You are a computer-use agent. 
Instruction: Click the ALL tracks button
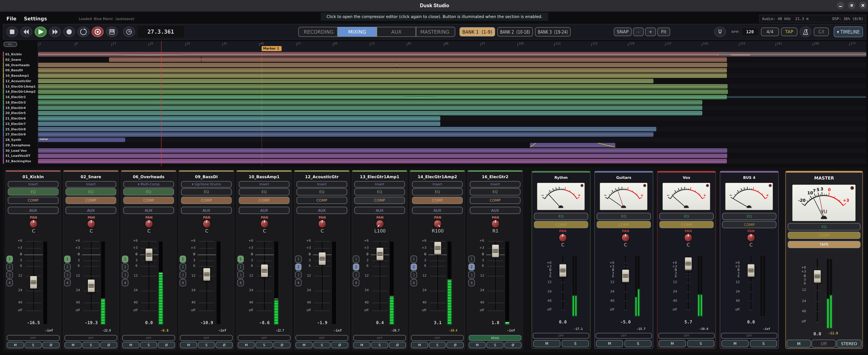(x=10, y=44)
